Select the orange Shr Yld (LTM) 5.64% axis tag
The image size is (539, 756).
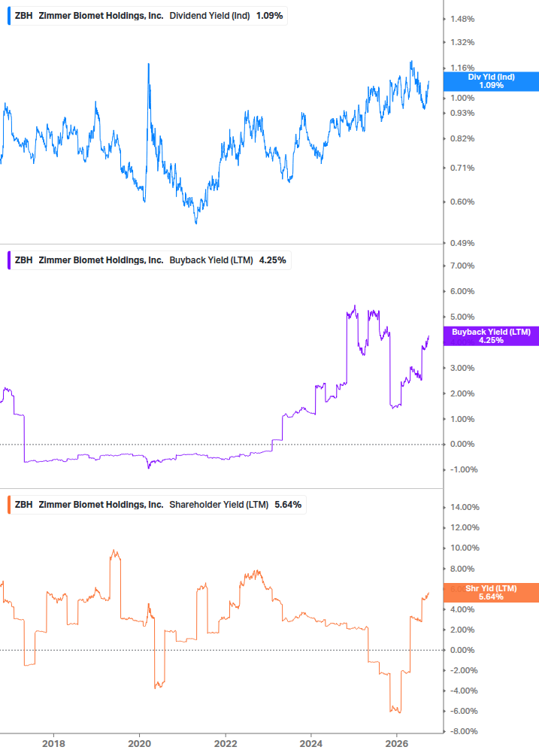point(491,593)
